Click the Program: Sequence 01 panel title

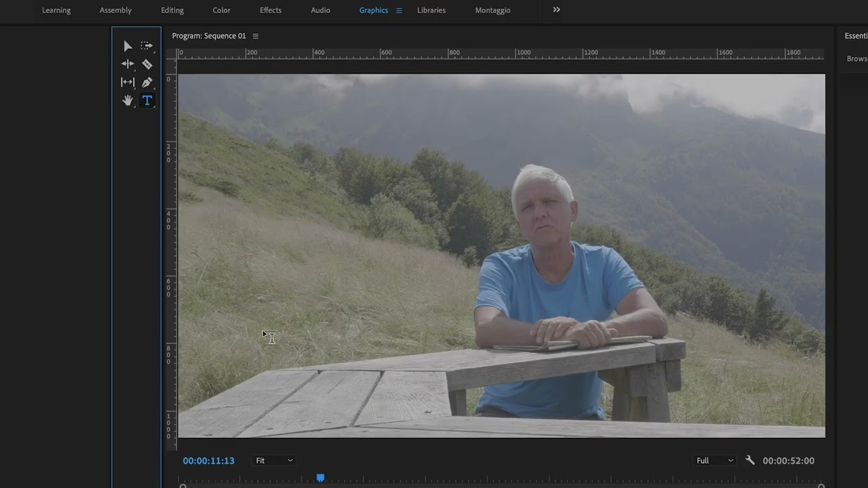pyautogui.click(x=209, y=36)
